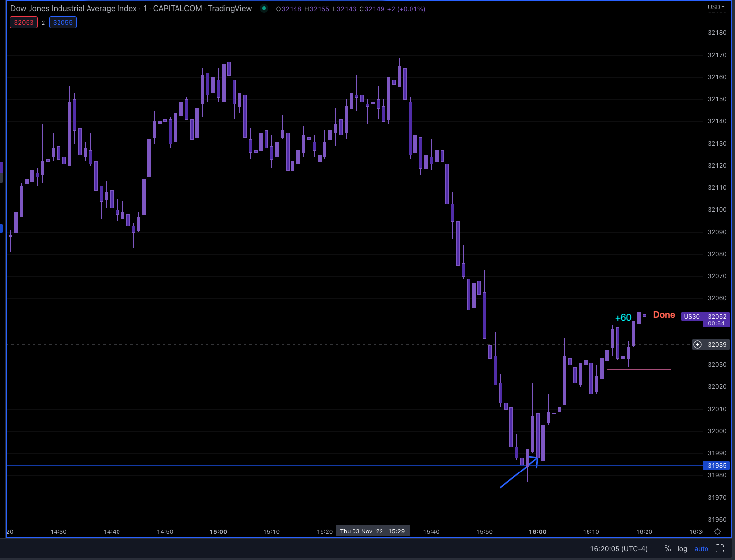
Task: Click the 32000 price scale label
Action: (x=717, y=431)
